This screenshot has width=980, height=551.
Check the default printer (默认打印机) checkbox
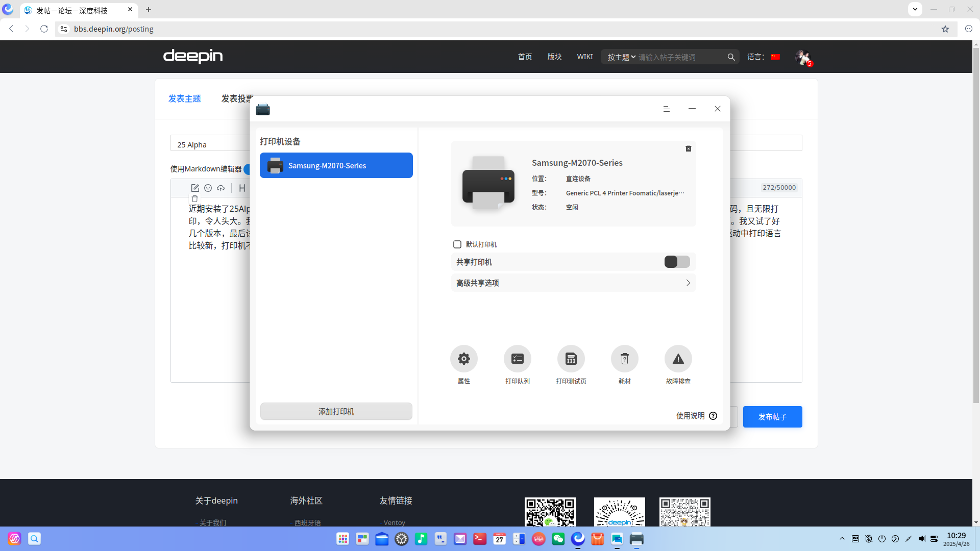click(x=457, y=244)
